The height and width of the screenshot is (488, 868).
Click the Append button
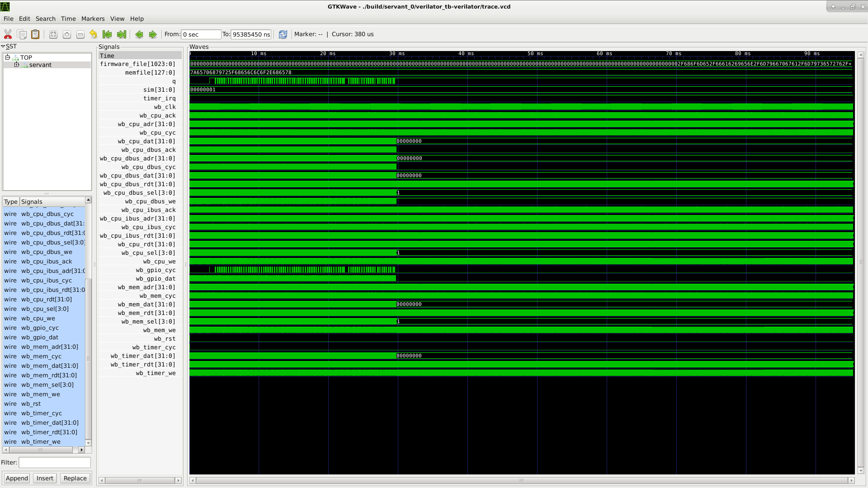16,478
